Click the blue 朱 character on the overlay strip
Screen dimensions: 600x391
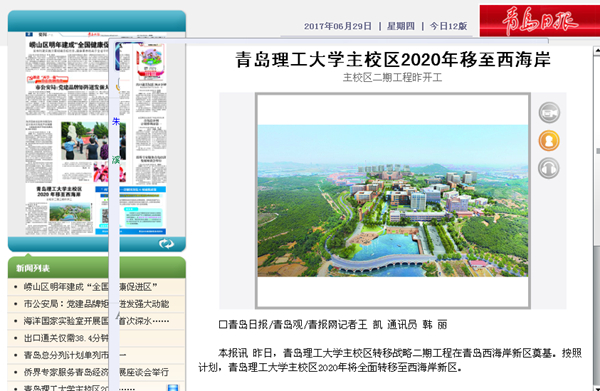pos(115,122)
